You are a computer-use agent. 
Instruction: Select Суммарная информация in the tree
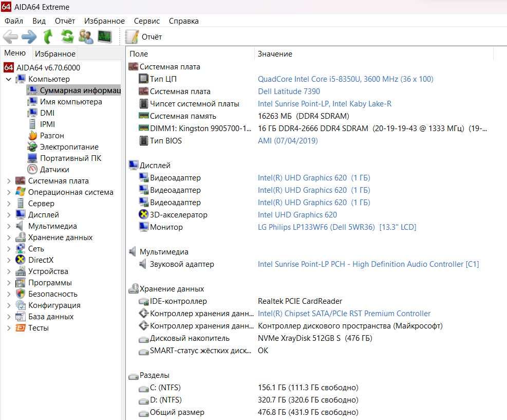click(x=74, y=90)
